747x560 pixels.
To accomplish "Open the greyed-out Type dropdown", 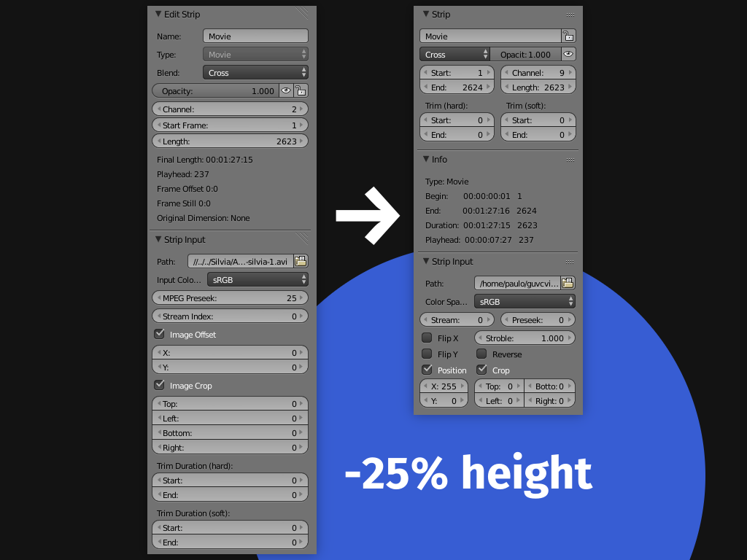I will [x=255, y=54].
